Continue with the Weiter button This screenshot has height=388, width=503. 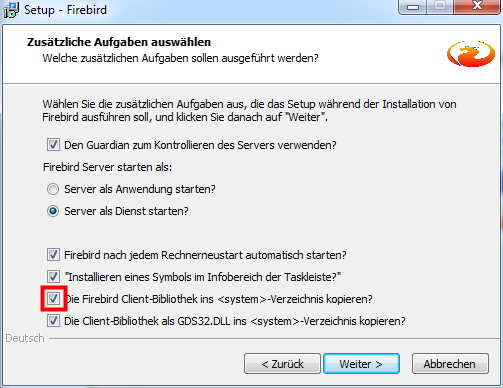tap(361, 364)
